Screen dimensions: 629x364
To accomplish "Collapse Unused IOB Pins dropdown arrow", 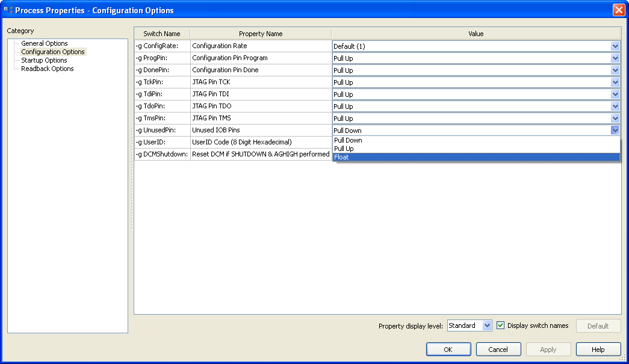I will [x=615, y=131].
